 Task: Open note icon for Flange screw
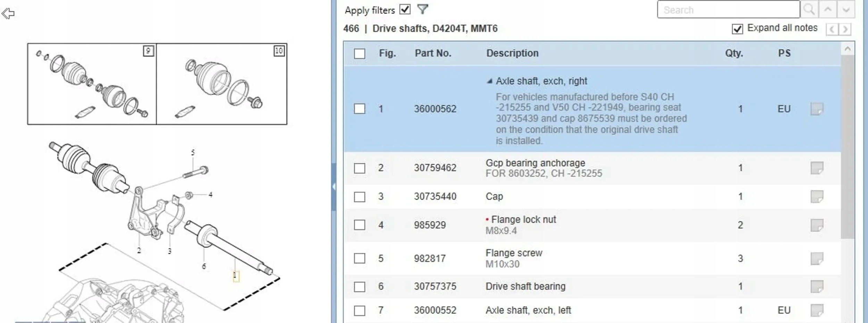tap(817, 258)
